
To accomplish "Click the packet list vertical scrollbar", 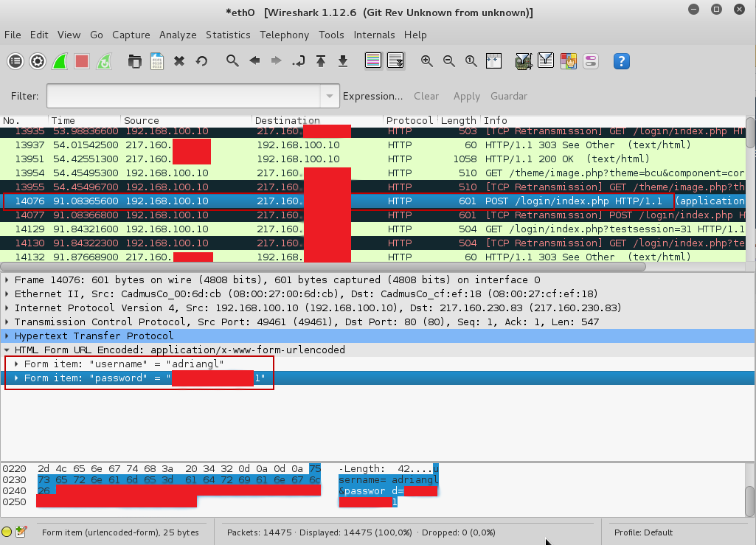I will [x=750, y=133].
